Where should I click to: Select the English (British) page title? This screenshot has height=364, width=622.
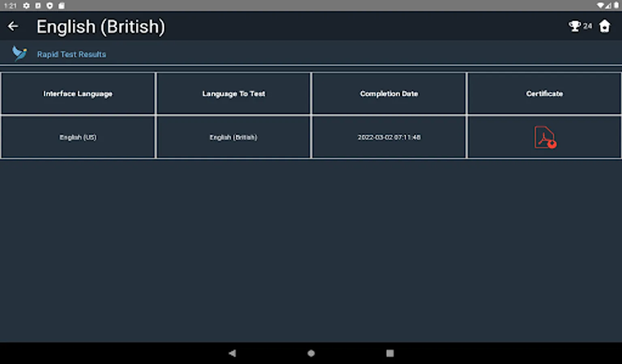click(101, 27)
